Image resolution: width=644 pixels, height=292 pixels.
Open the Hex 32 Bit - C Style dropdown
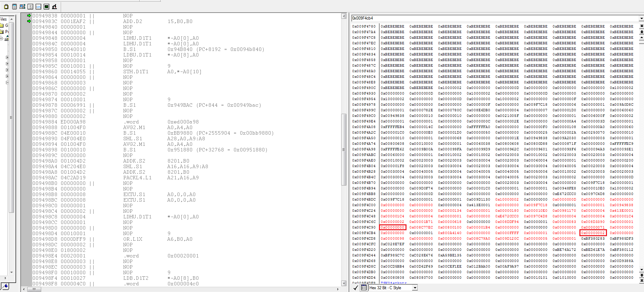click(x=415, y=288)
